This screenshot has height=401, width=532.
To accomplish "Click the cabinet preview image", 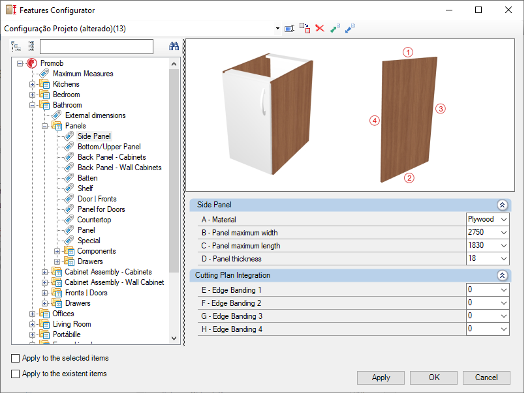I will point(268,113).
